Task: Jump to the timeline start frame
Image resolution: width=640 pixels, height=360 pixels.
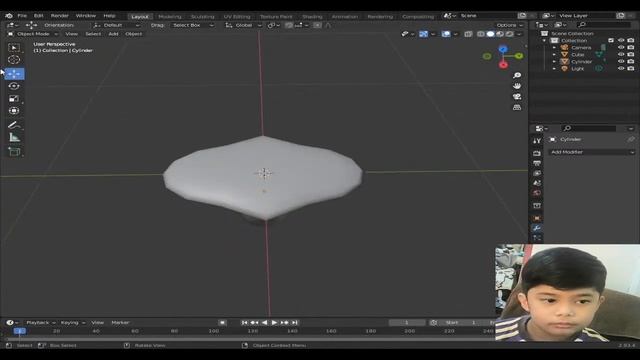Action: pos(244,322)
